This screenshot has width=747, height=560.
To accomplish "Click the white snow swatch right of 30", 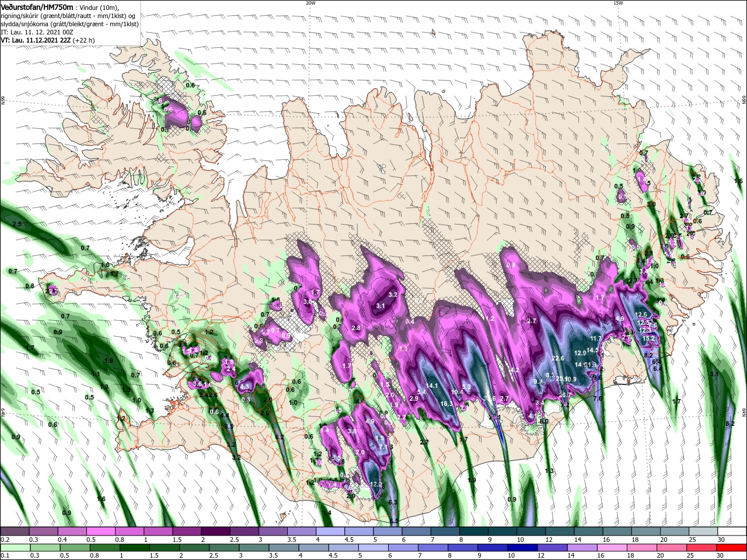I will [731, 531].
